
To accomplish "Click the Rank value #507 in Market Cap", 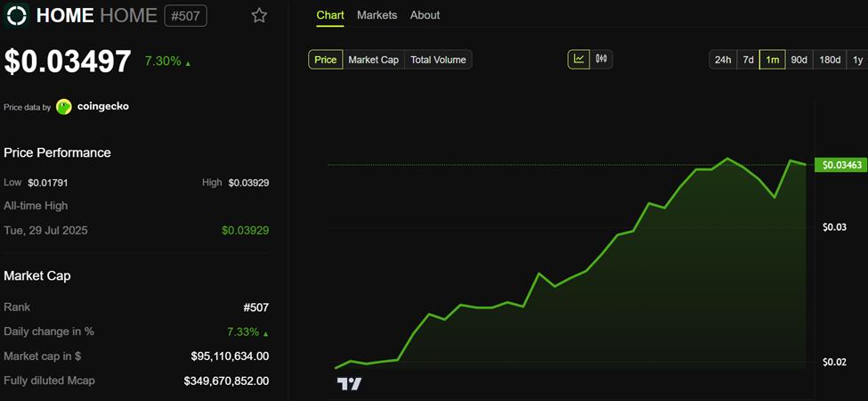I will (x=256, y=307).
